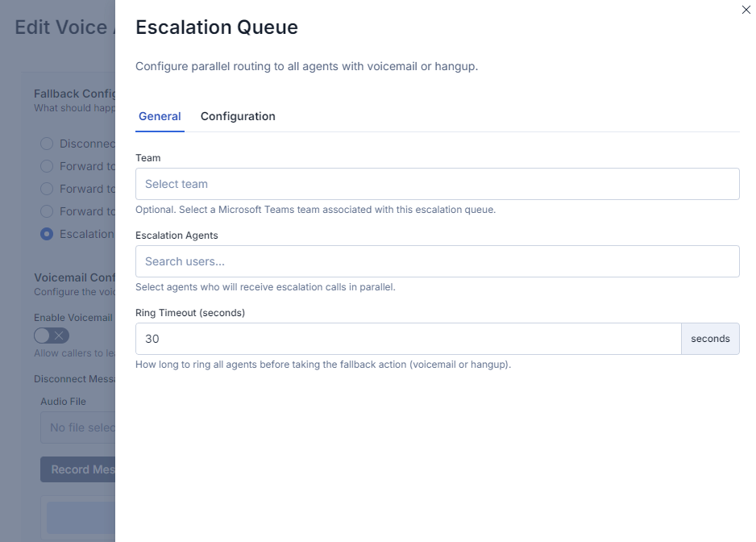
Task: Choose the Escalation radio button
Action: pos(47,234)
